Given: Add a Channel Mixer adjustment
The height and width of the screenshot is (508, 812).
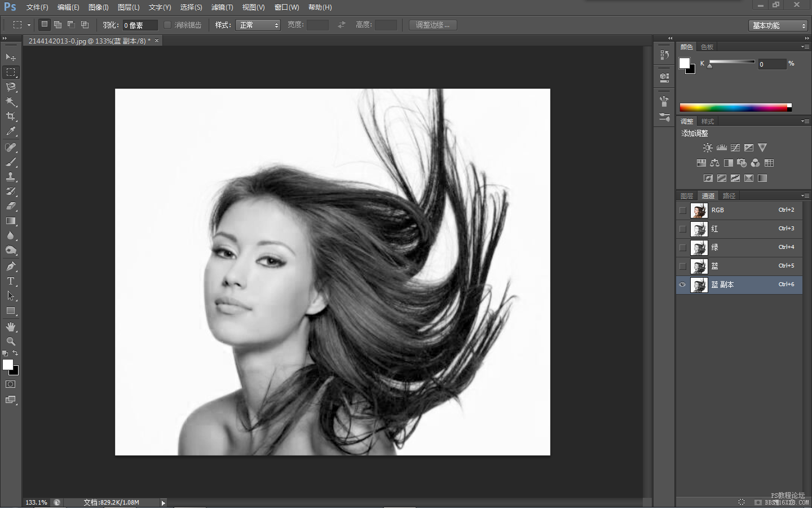Looking at the screenshot, I should 756,163.
